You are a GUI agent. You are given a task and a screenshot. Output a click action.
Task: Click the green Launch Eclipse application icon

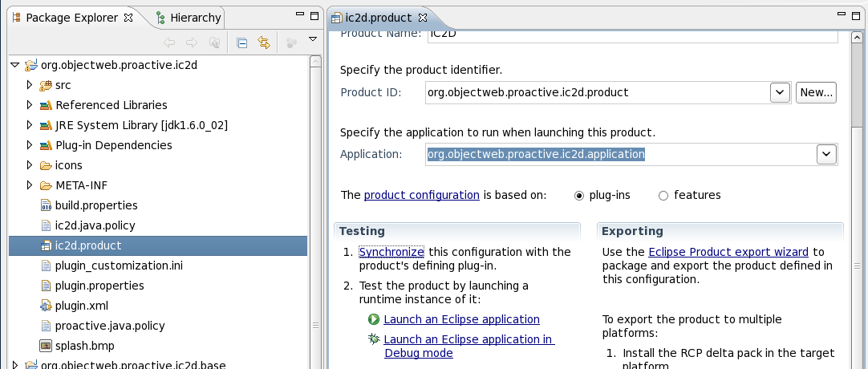(374, 319)
